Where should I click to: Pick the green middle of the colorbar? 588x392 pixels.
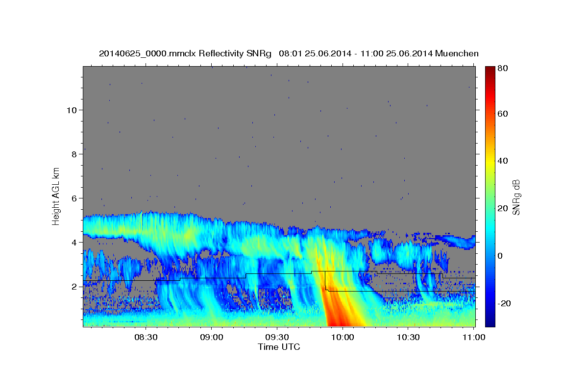490,196
